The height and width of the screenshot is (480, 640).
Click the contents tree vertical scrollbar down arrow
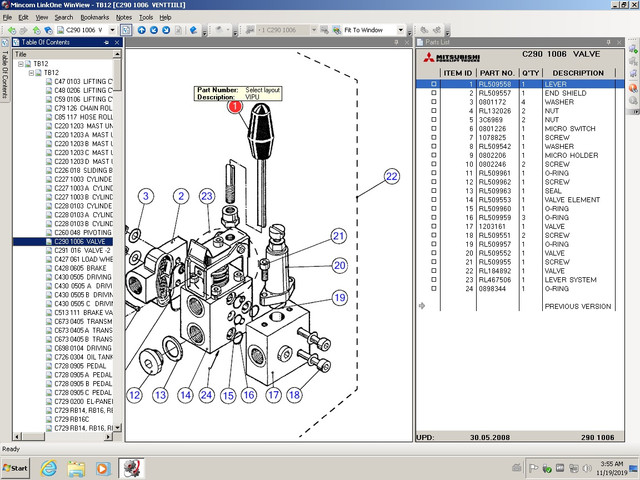pos(118,427)
